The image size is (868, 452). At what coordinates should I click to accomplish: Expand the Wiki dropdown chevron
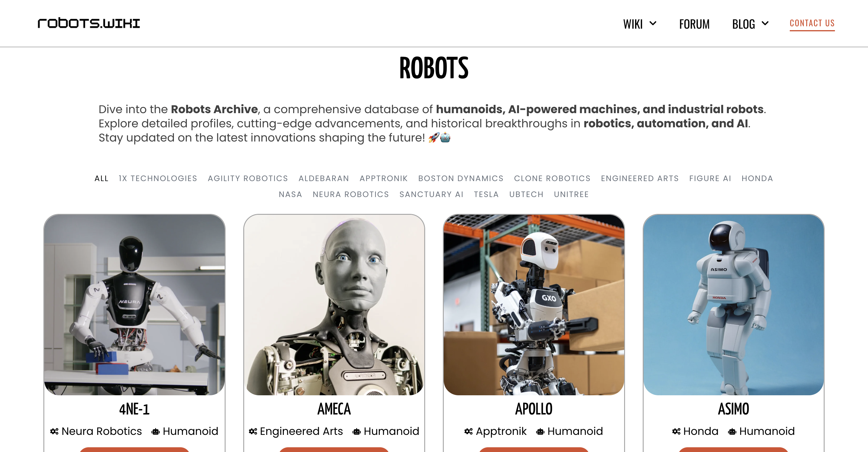click(x=653, y=23)
